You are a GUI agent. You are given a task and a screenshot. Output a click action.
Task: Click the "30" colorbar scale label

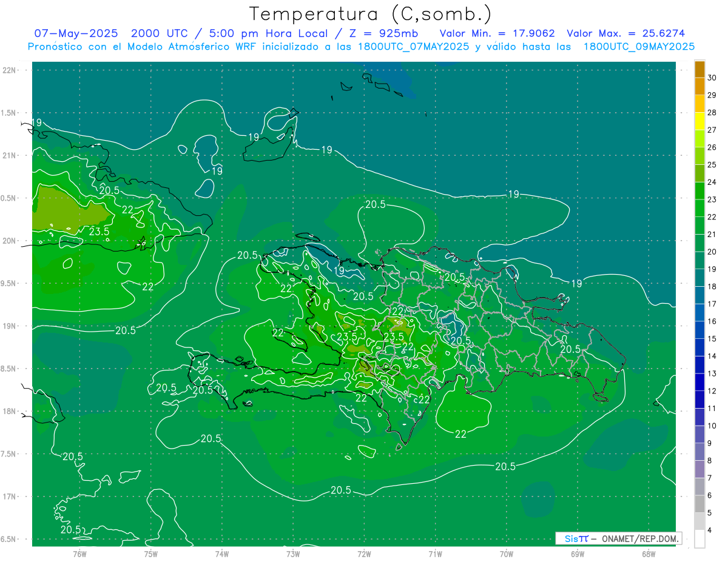pyautogui.click(x=712, y=78)
